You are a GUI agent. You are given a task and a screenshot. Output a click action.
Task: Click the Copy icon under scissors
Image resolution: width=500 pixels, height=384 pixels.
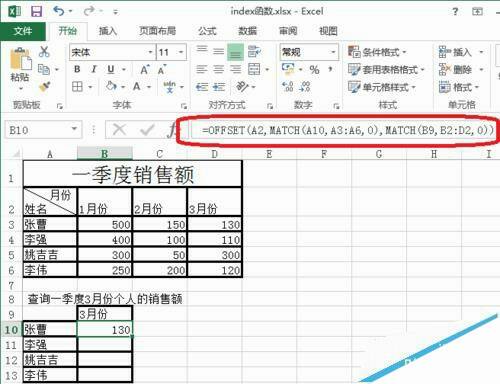(44, 69)
